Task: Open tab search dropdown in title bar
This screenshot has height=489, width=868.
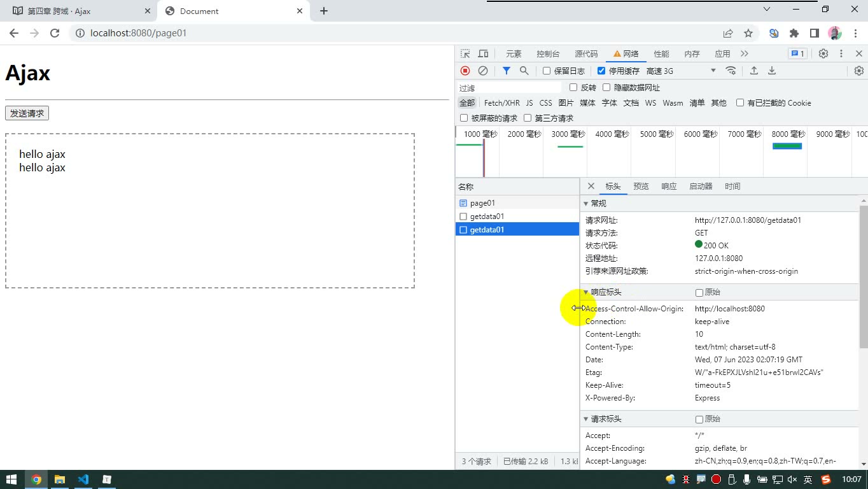Action: tap(767, 9)
